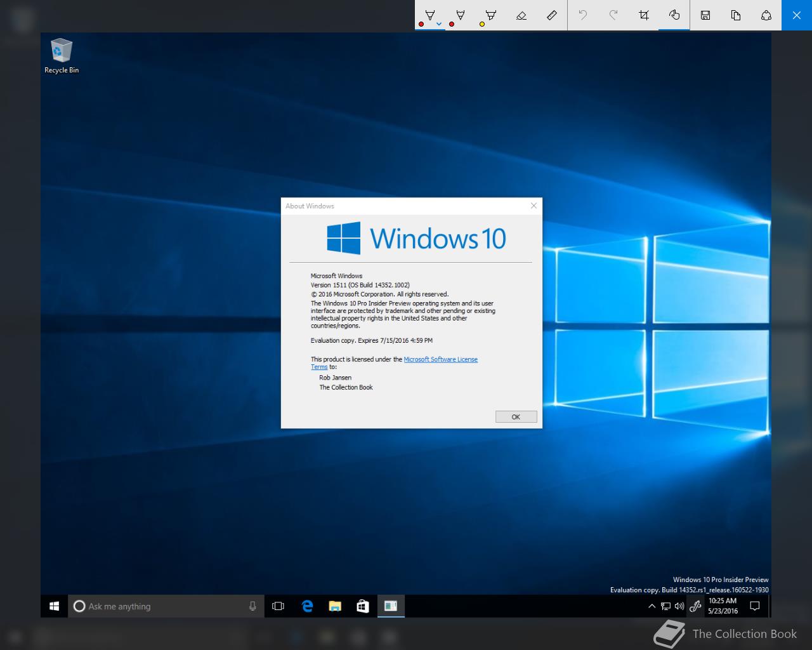The height and width of the screenshot is (650, 812).
Task: Expand hidden system tray icons
Action: [x=652, y=606]
